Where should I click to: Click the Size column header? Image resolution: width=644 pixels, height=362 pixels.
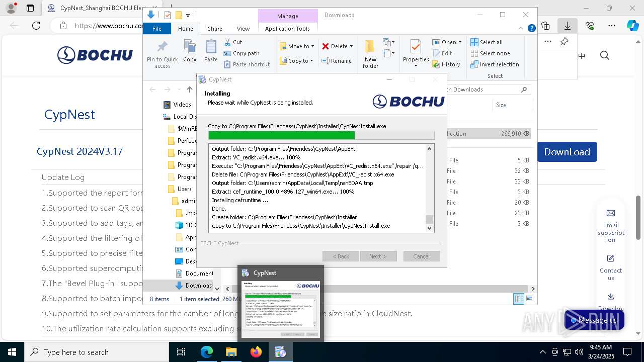point(512,105)
